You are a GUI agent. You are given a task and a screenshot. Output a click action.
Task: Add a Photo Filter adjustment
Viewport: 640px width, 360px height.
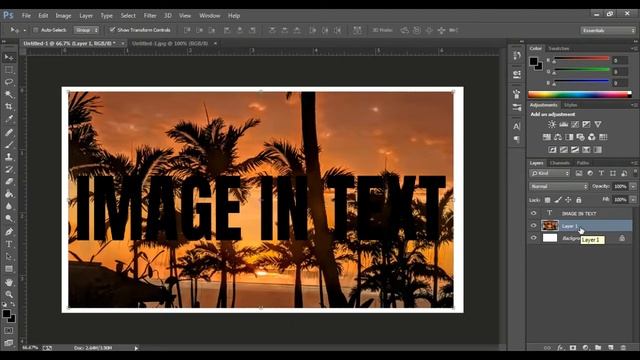[x=580, y=137]
